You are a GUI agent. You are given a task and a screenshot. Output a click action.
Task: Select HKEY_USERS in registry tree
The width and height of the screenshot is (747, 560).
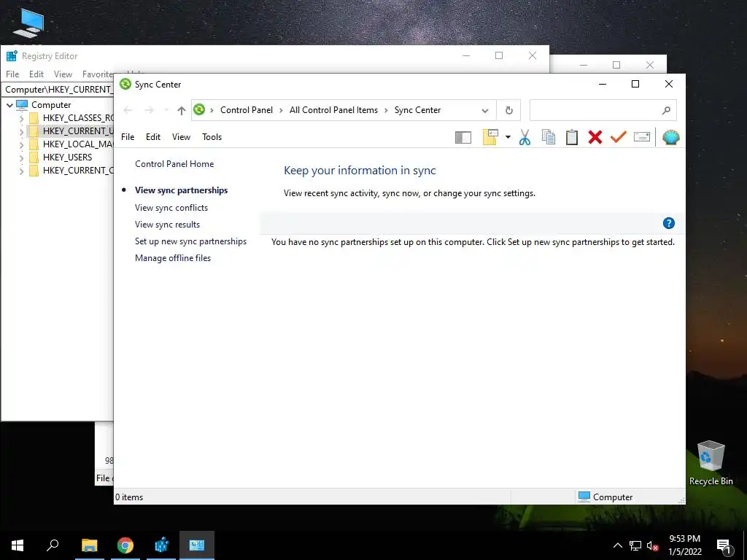(x=67, y=157)
